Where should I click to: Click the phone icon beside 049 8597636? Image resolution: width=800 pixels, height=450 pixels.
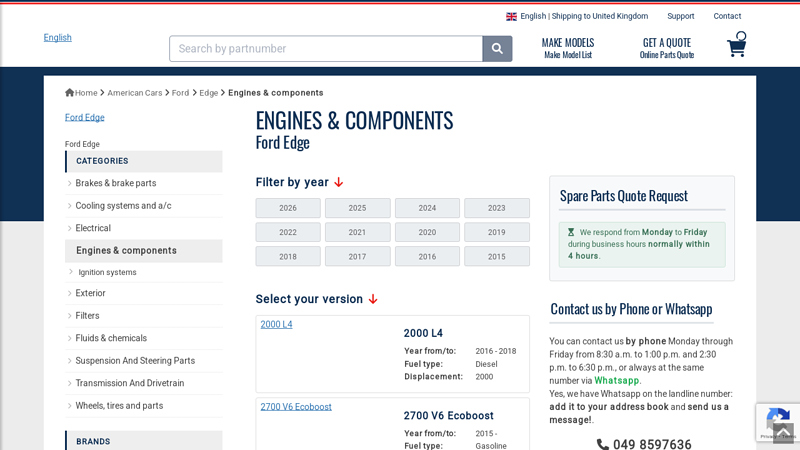(603, 444)
